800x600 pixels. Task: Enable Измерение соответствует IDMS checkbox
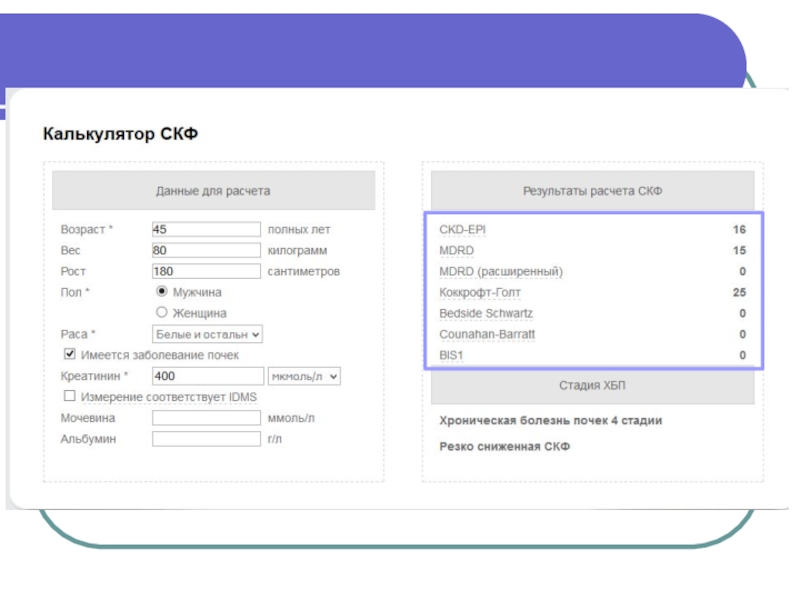(x=70, y=397)
